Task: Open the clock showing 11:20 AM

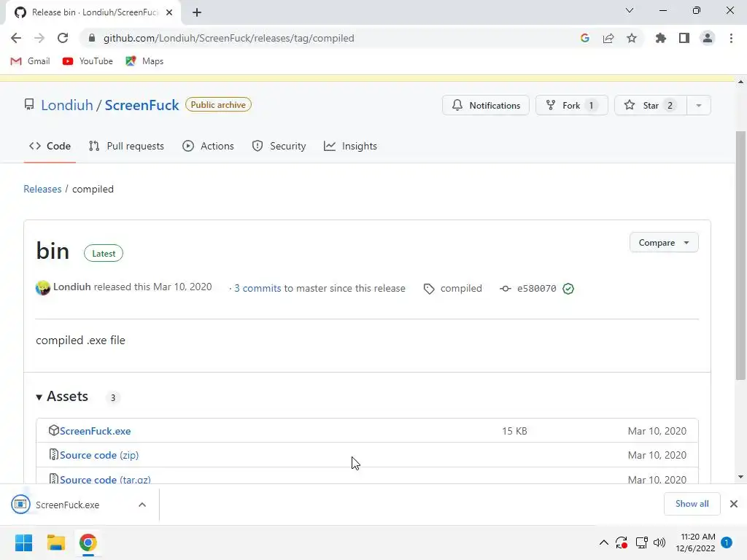Action: pos(695,542)
